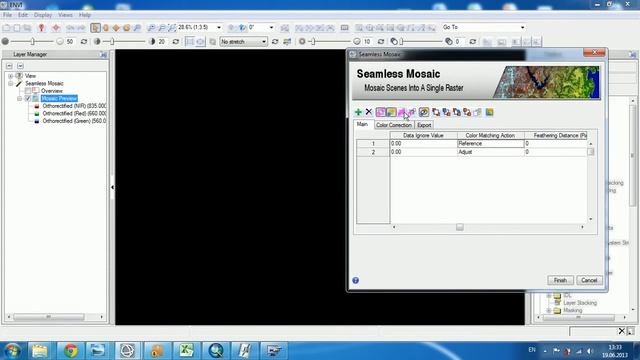Open the Display menu
640x360 pixels.
point(43,15)
